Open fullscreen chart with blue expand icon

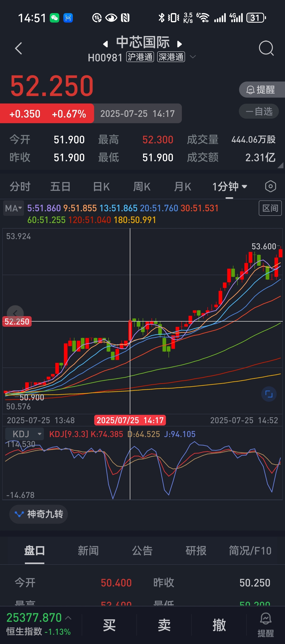point(269,394)
